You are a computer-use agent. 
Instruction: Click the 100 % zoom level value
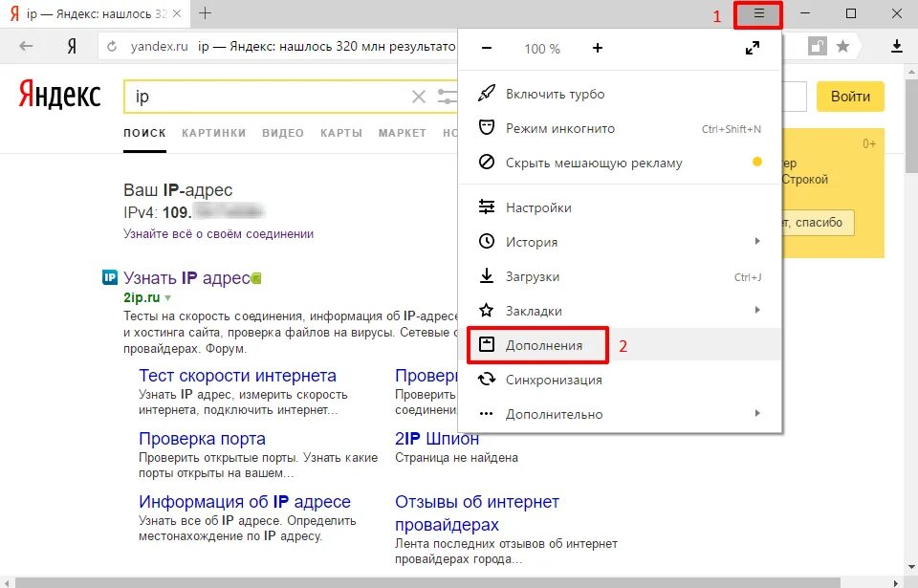[542, 49]
